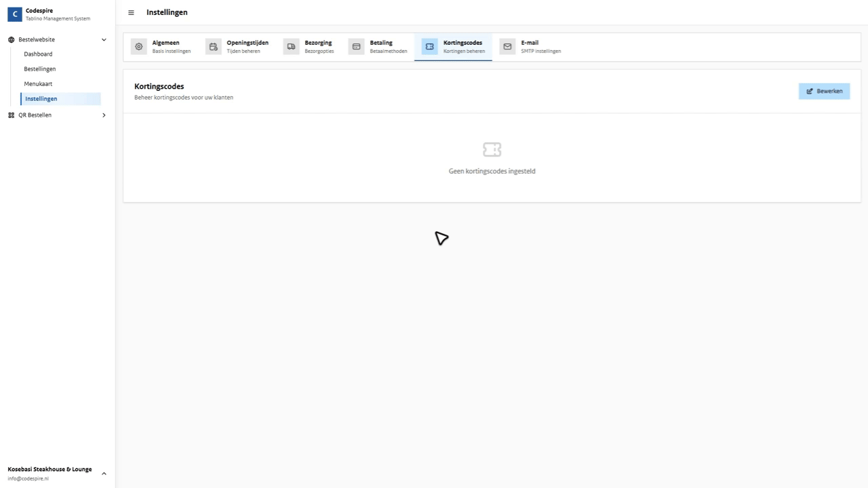The height and width of the screenshot is (488, 868).
Task: Click the pencil icon in the Bewerken button
Action: (x=809, y=91)
